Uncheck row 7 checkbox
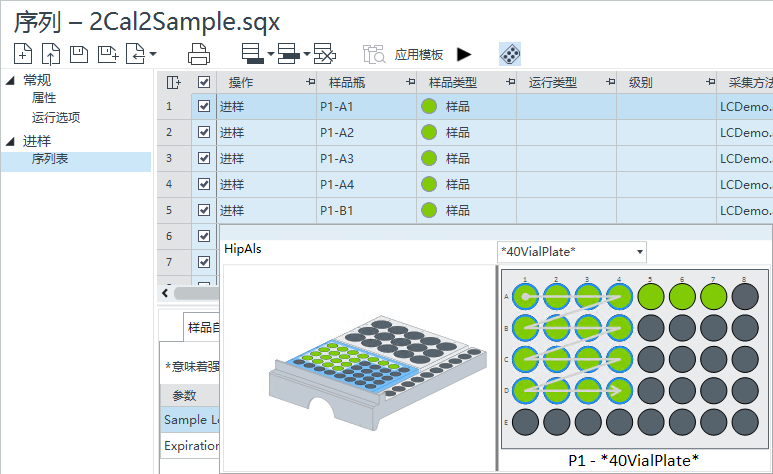This screenshot has width=773, height=474. tap(204, 262)
